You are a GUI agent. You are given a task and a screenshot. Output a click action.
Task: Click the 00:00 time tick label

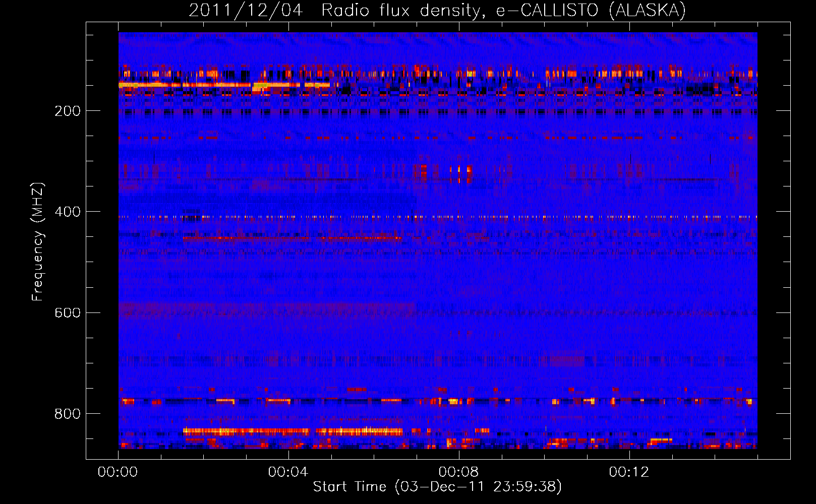tap(118, 472)
